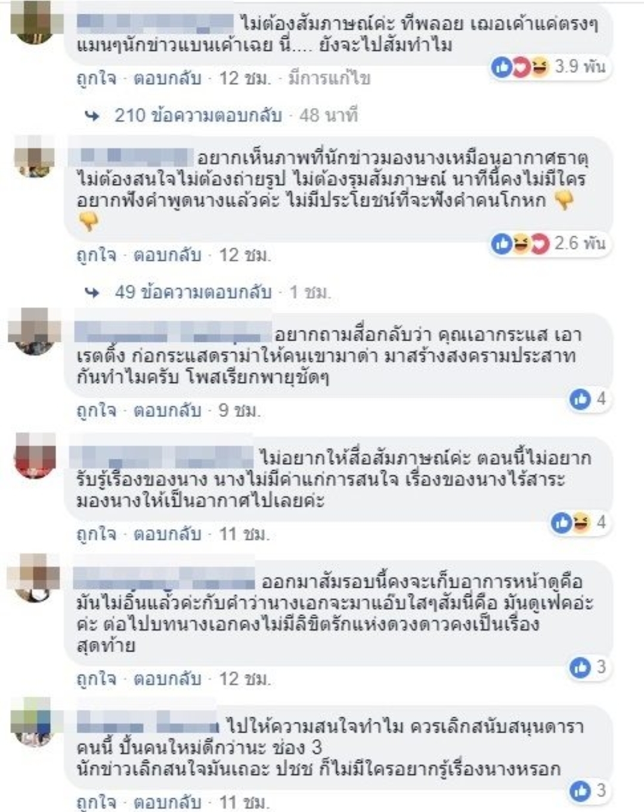This screenshot has width=644, height=812.
Task: Click the reply arrow icon beside 49 ข้อความตอบกลับ
Action: [92, 292]
